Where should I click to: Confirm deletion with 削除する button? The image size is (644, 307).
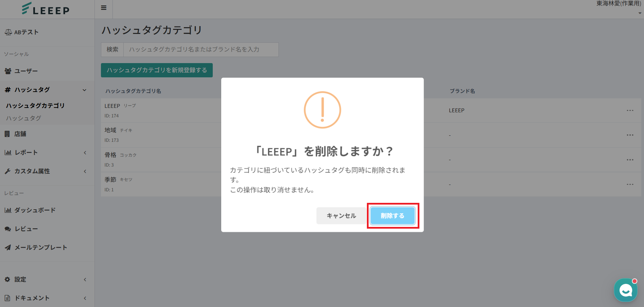393,216
